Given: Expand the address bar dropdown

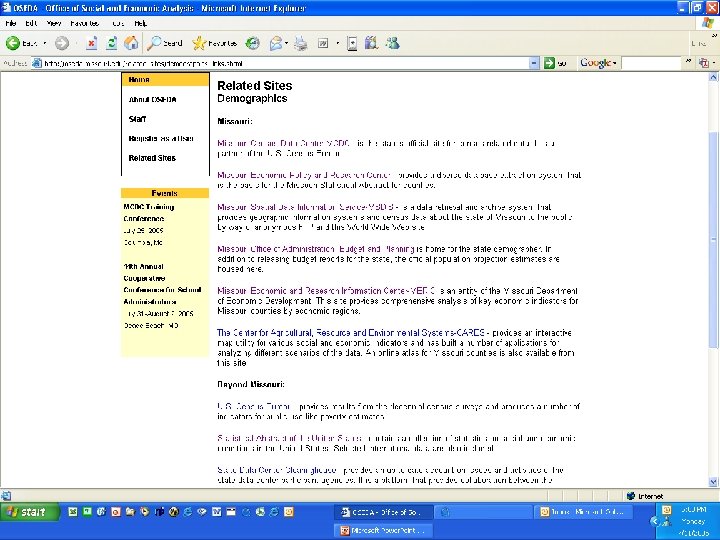Looking at the screenshot, I should (x=534, y=63).
